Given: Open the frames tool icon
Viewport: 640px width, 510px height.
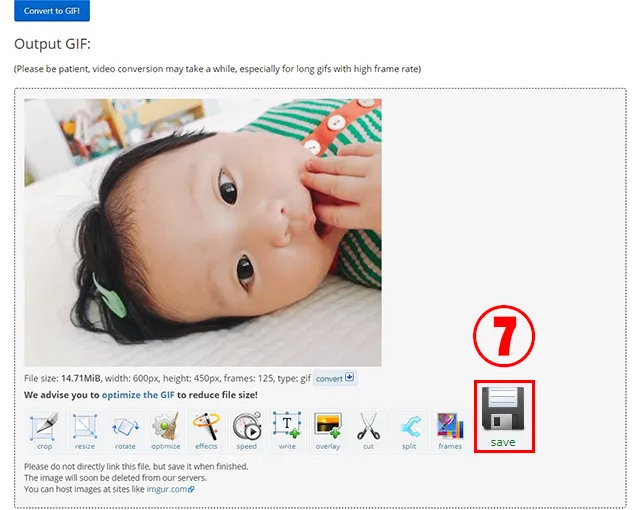Looking at the screenshot, I should 450,431.
